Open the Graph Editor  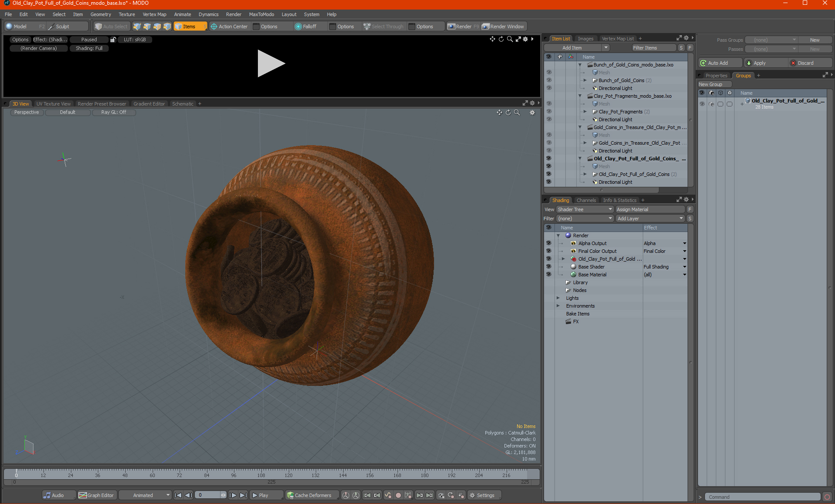[x=97, y=495]
